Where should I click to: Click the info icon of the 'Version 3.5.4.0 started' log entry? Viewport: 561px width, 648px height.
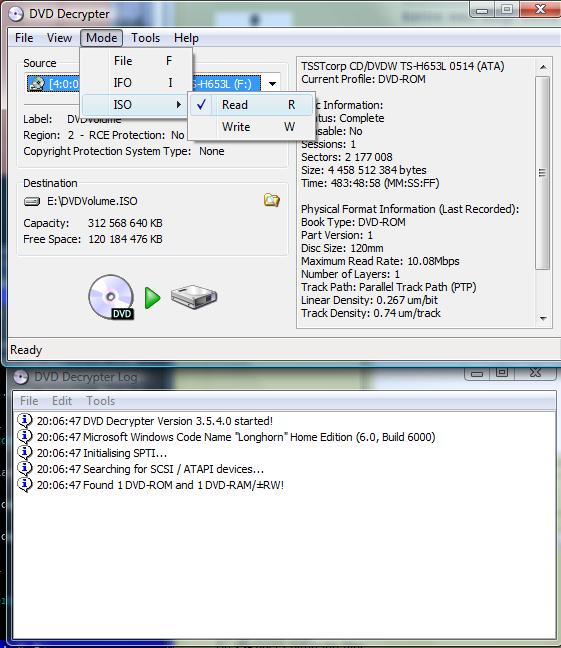[x=25, y=421]
